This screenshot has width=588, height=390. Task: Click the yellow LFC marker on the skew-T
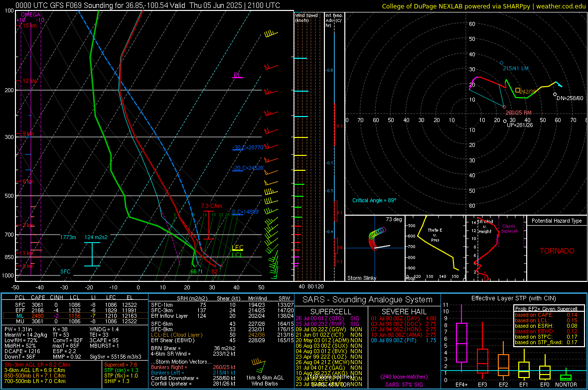point(238,248)
